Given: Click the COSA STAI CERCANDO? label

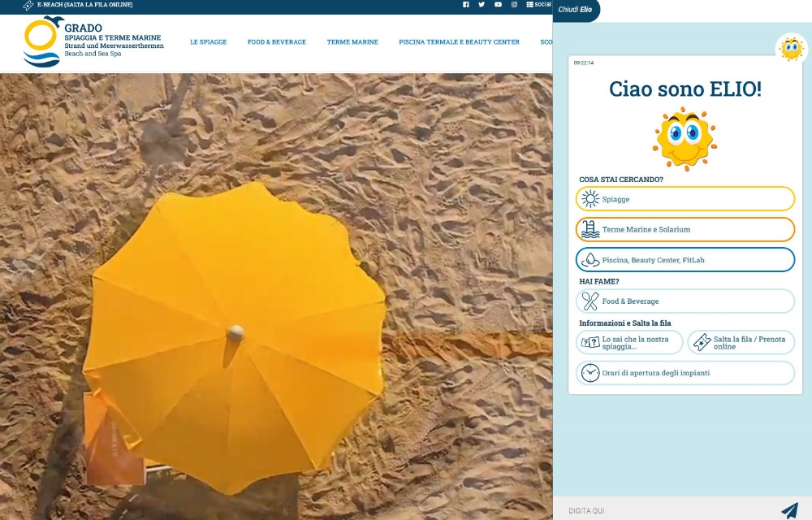Looking at the screenshot, I should (x=621, y=180).
